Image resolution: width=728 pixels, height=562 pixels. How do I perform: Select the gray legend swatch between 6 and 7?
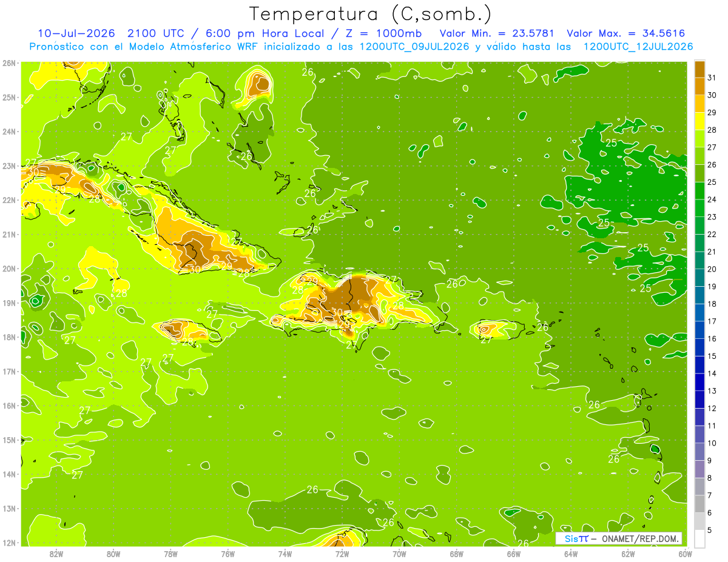(699, 504)
